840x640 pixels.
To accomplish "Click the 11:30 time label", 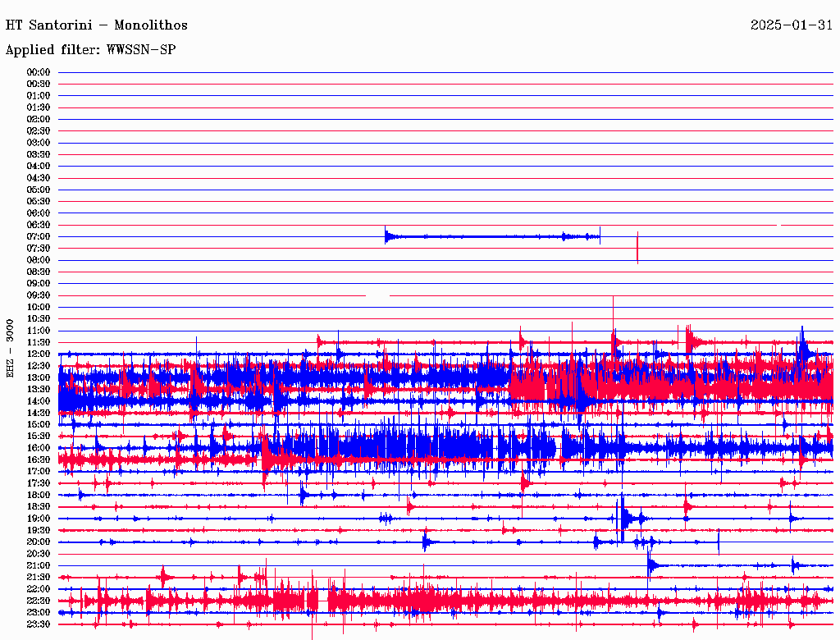I will [x=39, y=342].
